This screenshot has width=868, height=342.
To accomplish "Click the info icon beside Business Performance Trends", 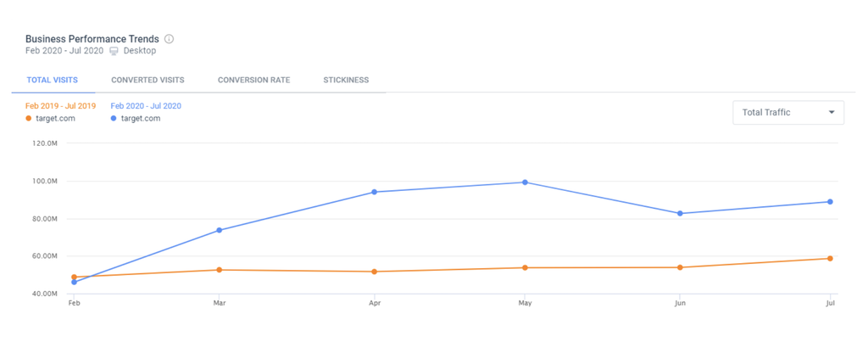I will tap(170, 39).
